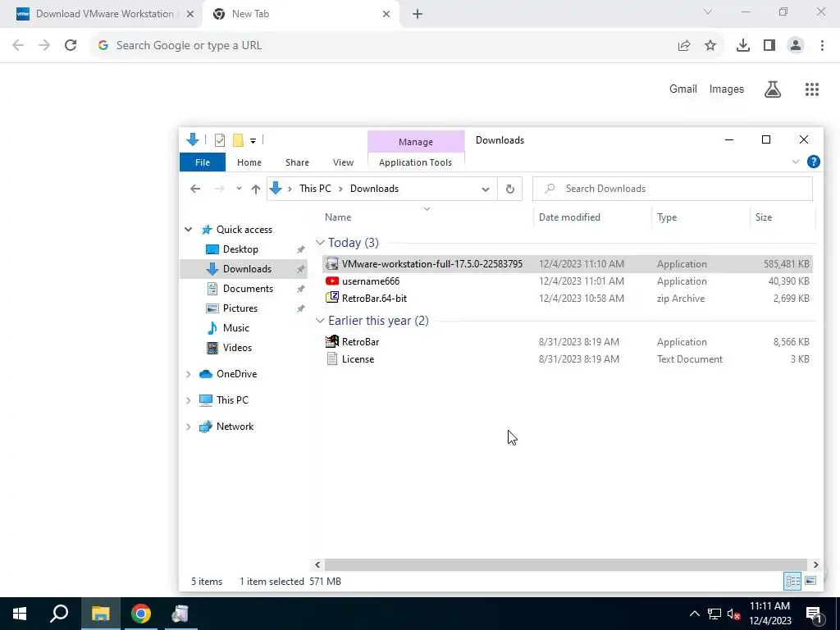The height and width of the screenshot is (630, 840).
Task: Switch to the View ribbon tab
Action: [x=343, y=162]
